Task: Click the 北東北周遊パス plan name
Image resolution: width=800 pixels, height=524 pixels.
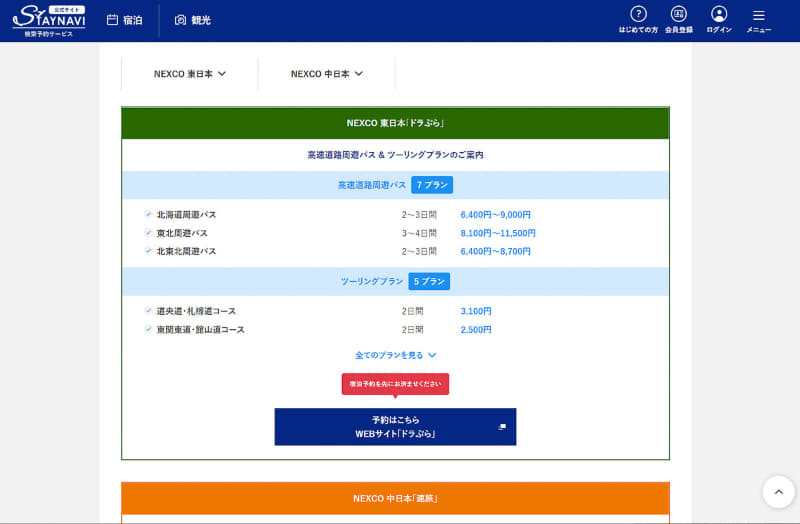Action: click(x=186, y=252)
